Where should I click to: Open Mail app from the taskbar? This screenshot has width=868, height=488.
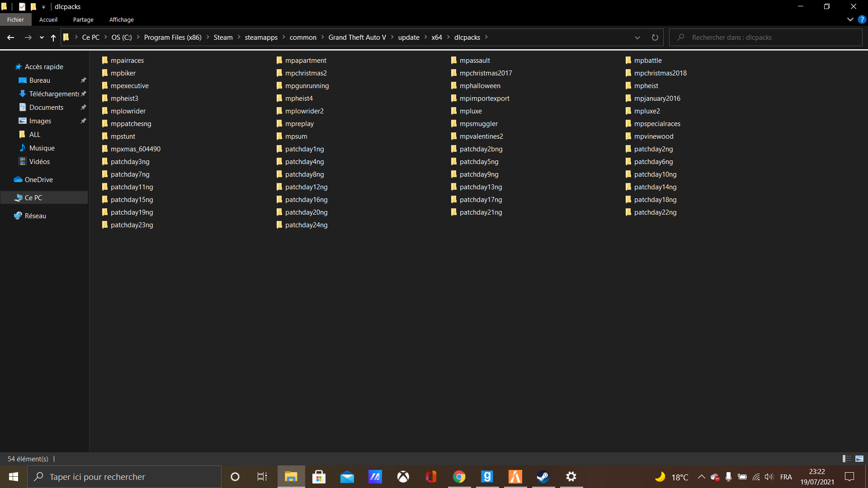347,477
